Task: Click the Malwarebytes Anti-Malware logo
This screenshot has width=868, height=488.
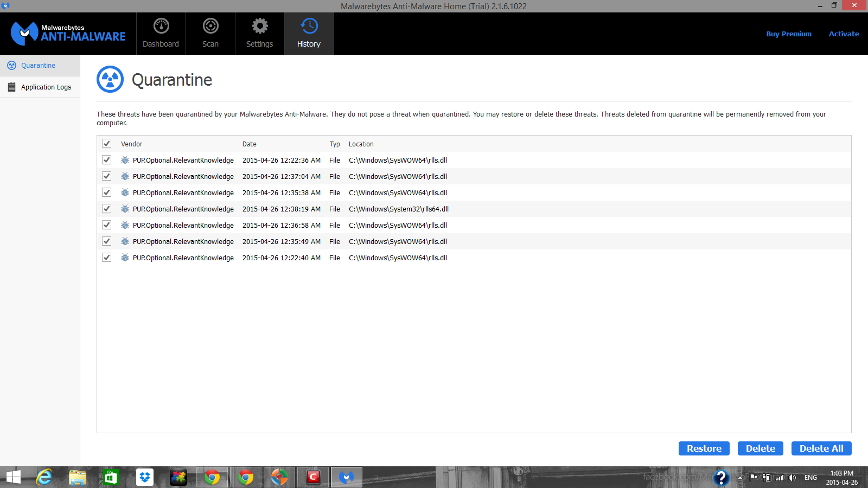Action: click(x=68, y=33)
